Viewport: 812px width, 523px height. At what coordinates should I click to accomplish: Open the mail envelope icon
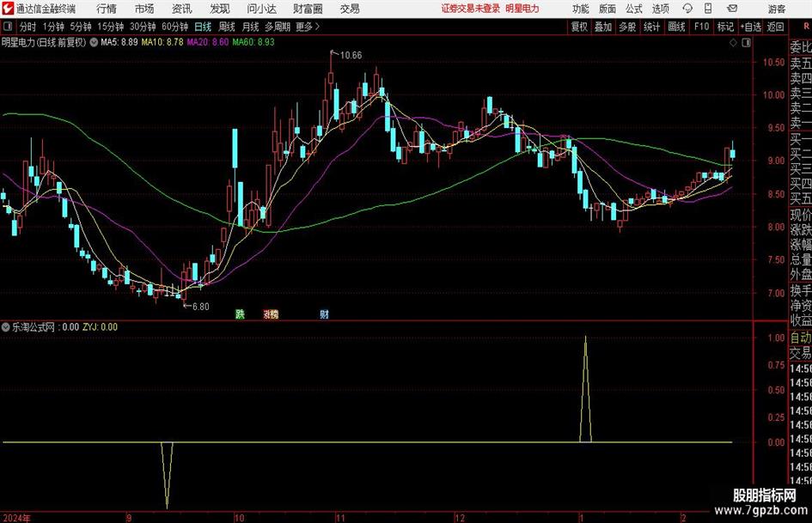coord(732,9)
